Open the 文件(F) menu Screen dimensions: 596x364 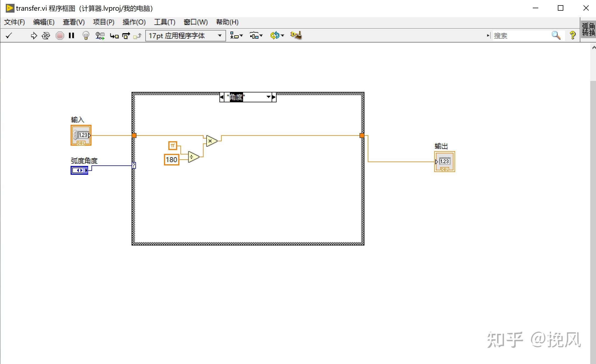tap(14, 22)
